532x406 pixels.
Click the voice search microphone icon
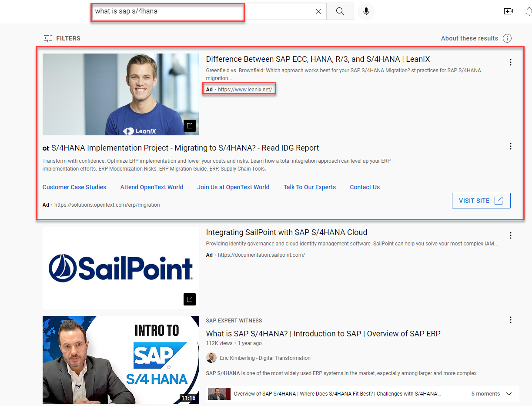click(366, 11)
